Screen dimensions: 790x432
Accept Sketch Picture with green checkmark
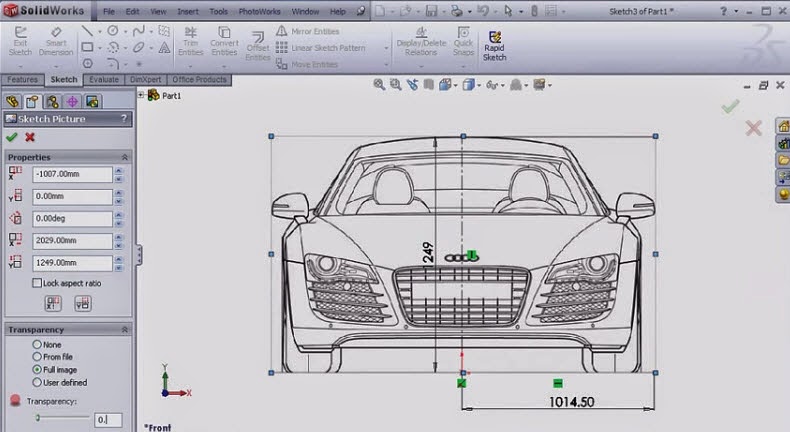click(12, 137)
